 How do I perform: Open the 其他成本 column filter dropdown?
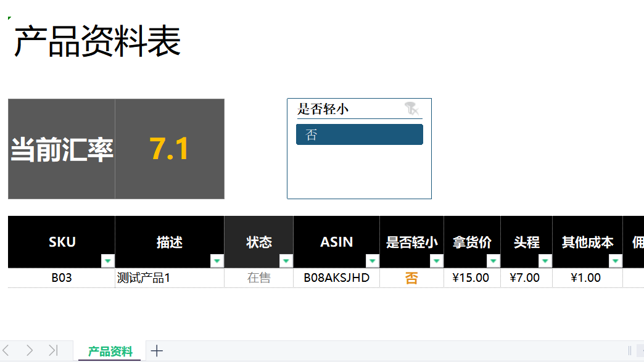615,261
